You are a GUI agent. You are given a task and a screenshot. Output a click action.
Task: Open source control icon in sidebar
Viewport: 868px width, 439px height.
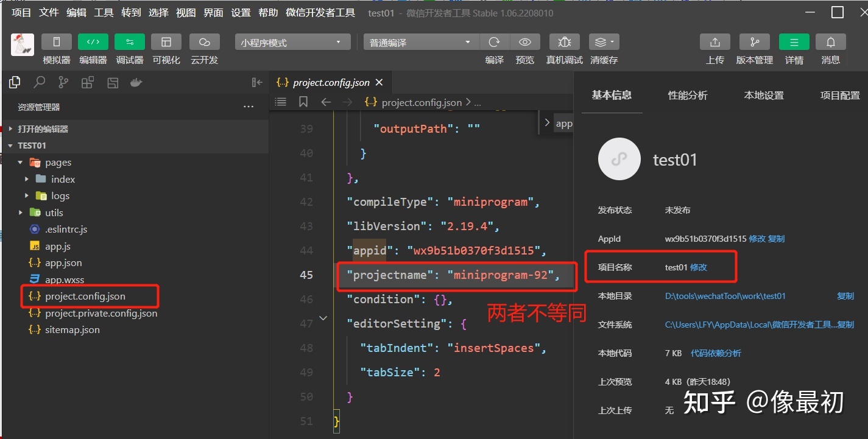point(63,82)
